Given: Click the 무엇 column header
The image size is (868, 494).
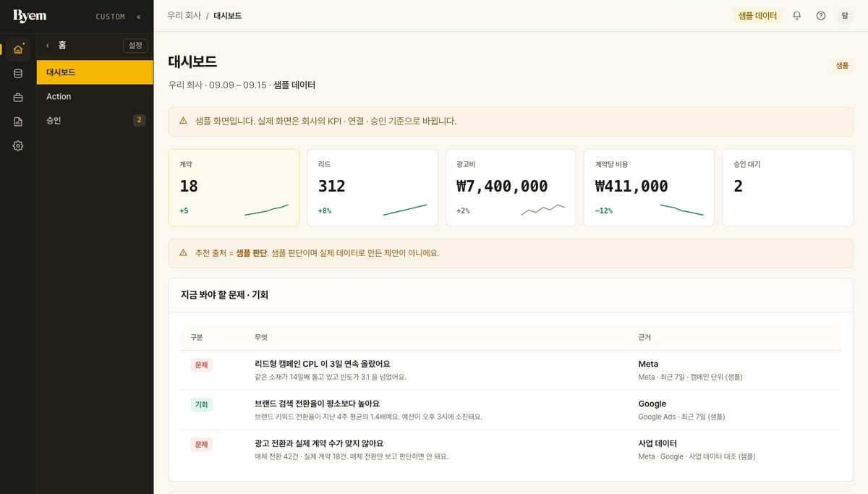Looking at the screenshot, I should pyautogui.click(x=261, y=337).
